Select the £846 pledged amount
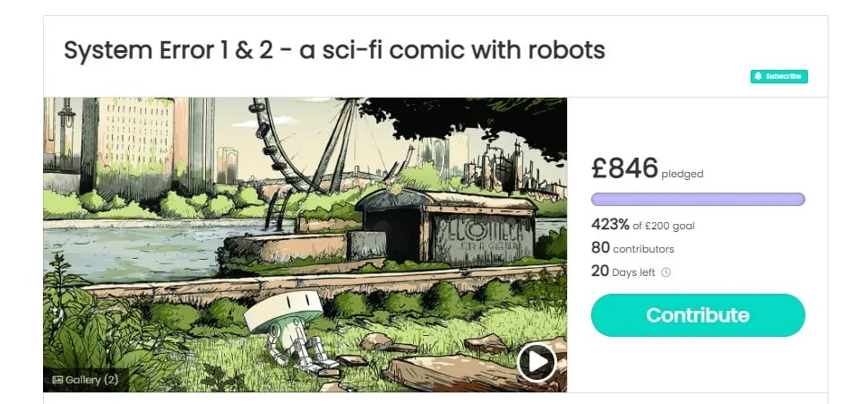Image resolution: width=868 pixels, height=404 pixels. coord(647,168)
